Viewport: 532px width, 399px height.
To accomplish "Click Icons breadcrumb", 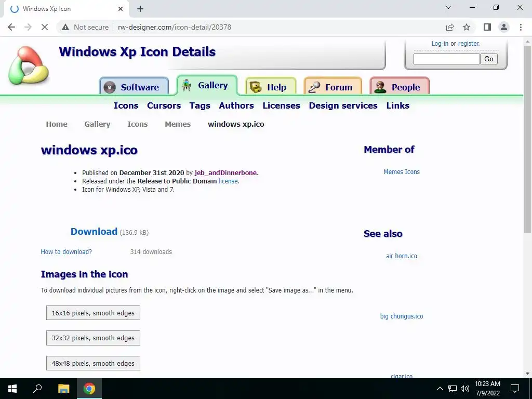I will coord(137,124).
